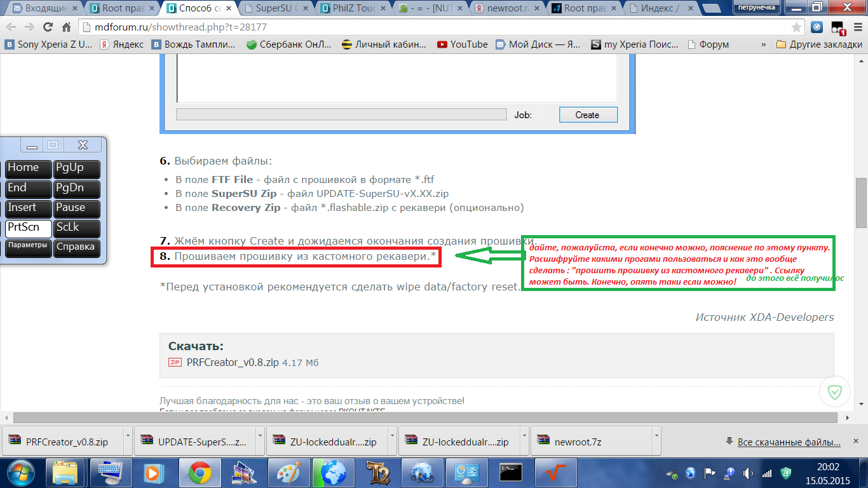868x488 pixels.
Task: Open the Вождь Тампли... bookmark
Action: coord(194,44)
